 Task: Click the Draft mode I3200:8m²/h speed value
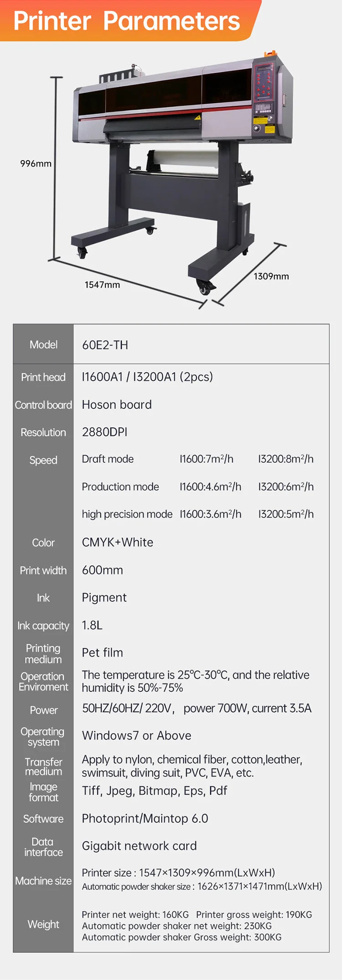pyautogui.click(x=286, y=459)
